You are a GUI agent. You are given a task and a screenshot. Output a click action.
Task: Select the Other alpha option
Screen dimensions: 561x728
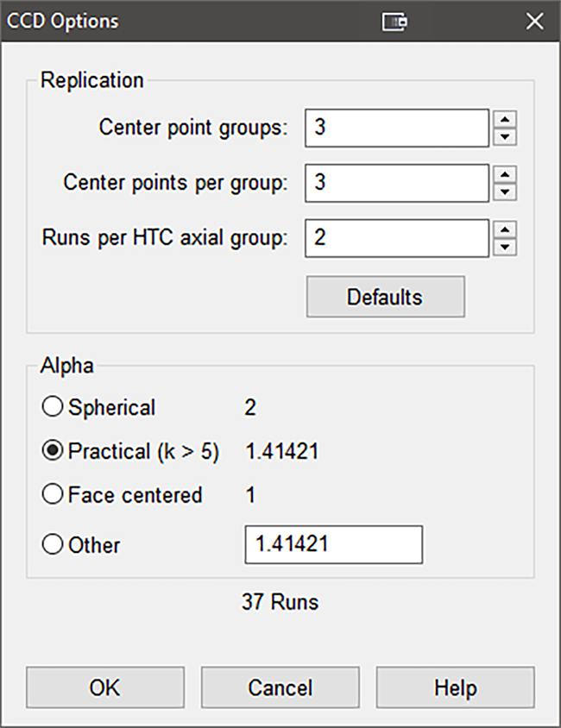tap(54, 545)
